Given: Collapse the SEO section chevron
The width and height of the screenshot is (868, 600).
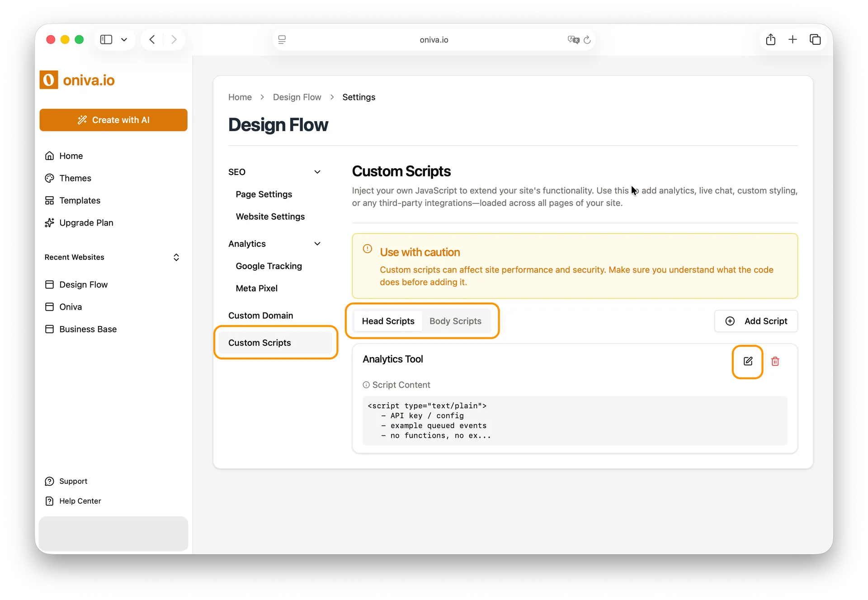Looking at the screenshot, I should [317, 172].
